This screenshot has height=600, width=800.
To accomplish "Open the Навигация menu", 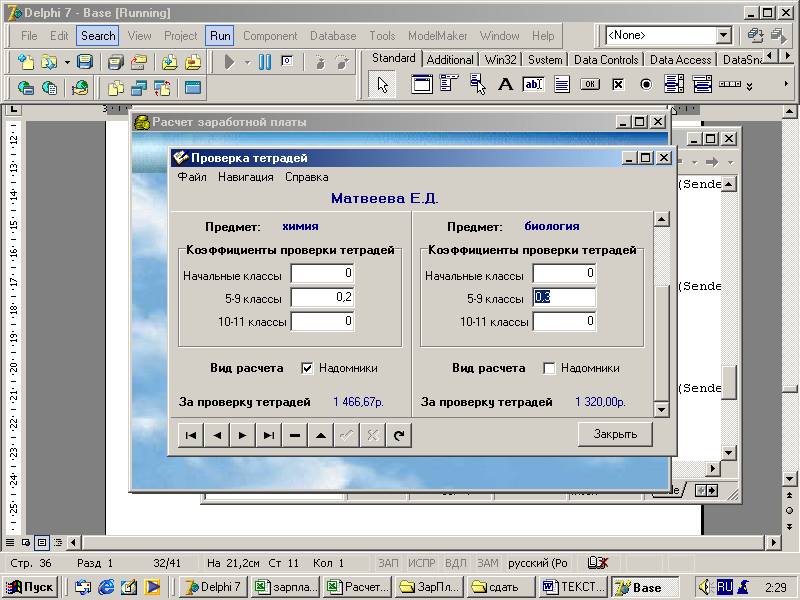I will point(245,177).
